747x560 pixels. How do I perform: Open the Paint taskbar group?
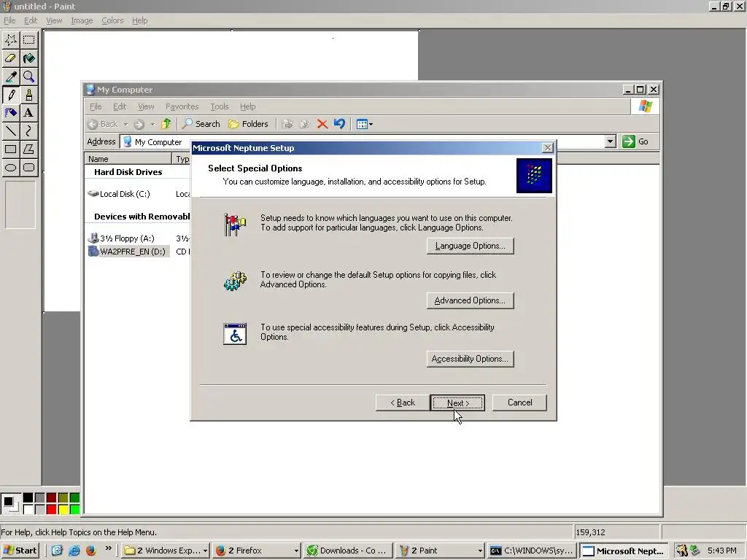[440, 551]
